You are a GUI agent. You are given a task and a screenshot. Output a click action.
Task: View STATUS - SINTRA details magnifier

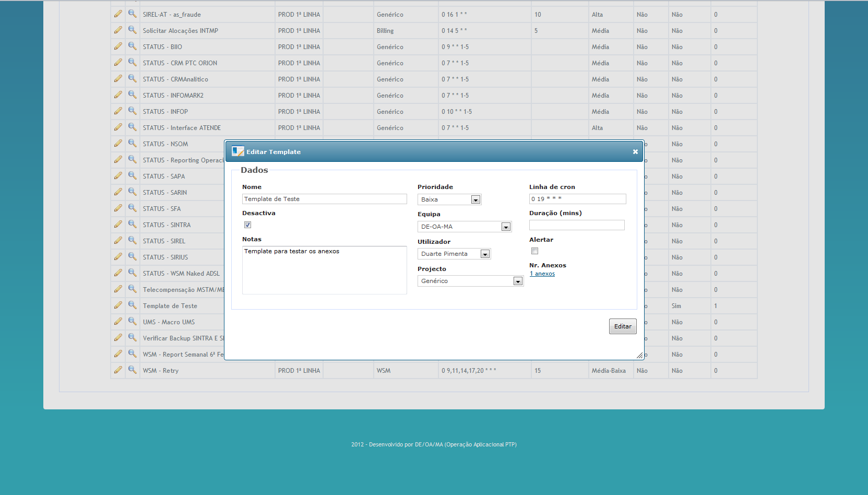click(x=133, y=225)
